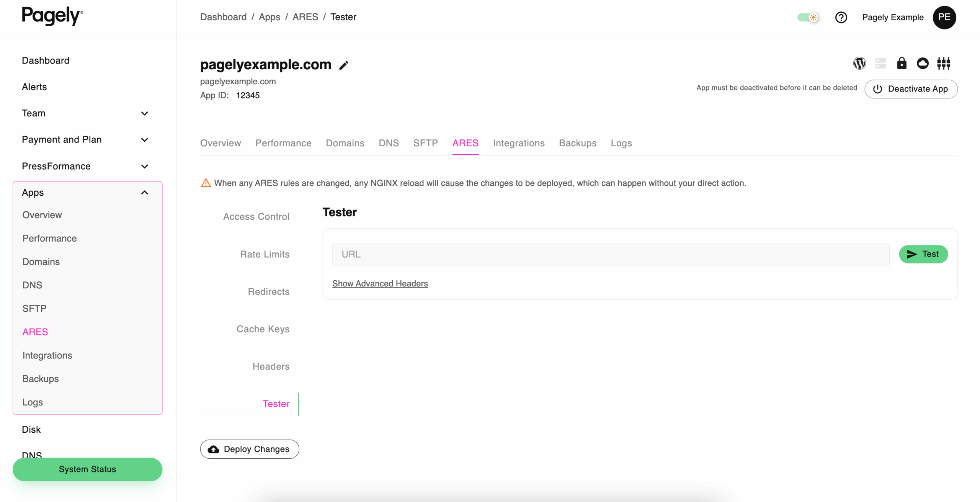Image resolution: width=980 pixels, height=502 pixels.
Task: Open Disk in the sidebar
Action: tap(31, 430)
